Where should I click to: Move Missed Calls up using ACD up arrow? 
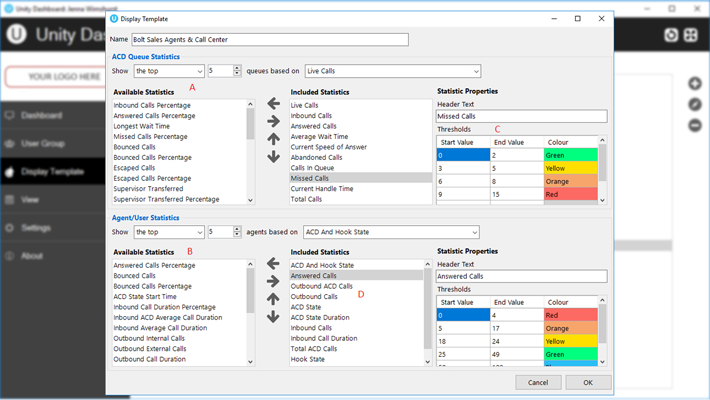coord(273,139)
